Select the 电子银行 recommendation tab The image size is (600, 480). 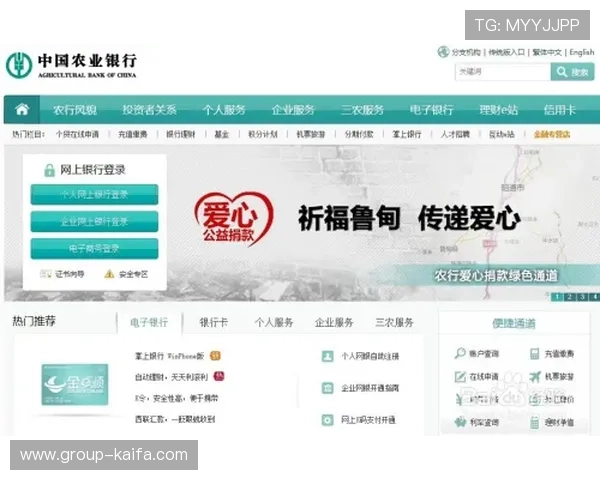[x=149, y=323]
